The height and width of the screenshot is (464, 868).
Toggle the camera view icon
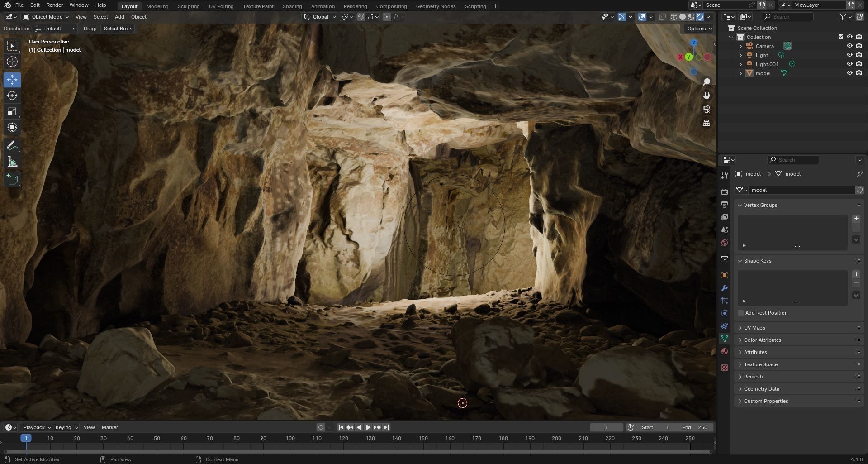coord(707,109)
